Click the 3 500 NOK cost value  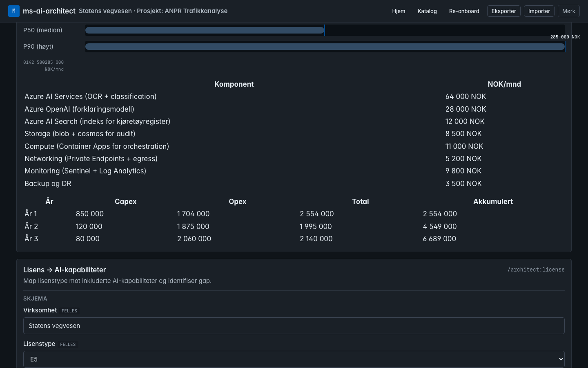pos(463,184)
